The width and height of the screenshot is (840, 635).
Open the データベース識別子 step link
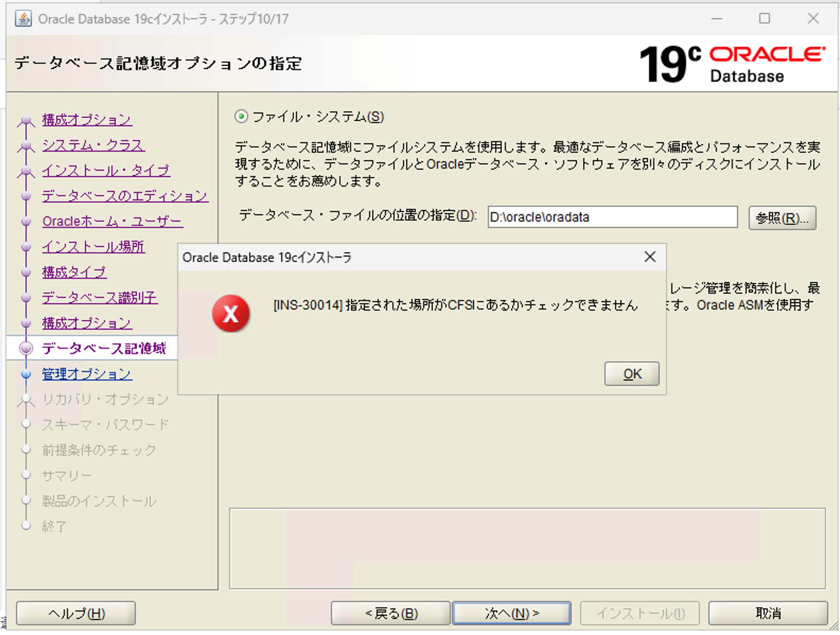pos(100,298)
